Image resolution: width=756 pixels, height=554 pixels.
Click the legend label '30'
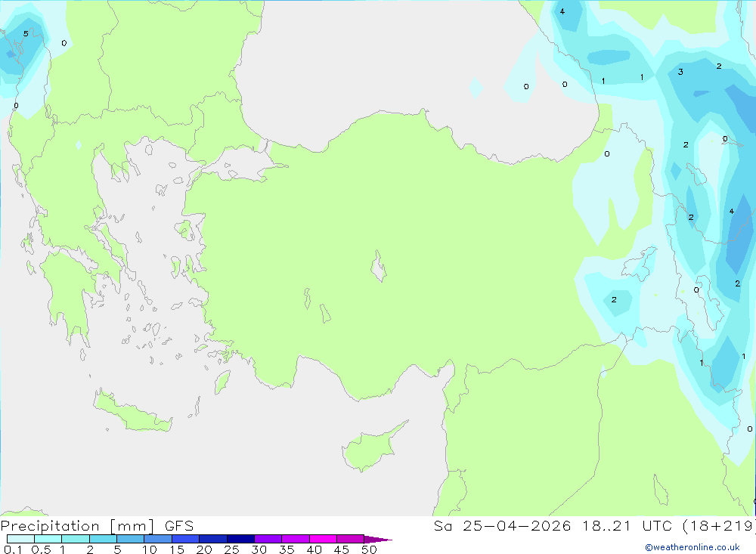(x=259, y=549)
